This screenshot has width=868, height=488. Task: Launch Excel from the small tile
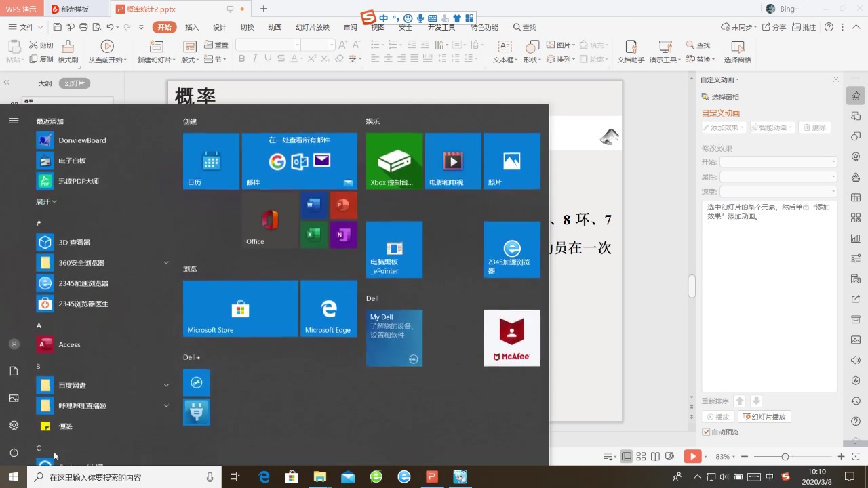click(314, 235)
